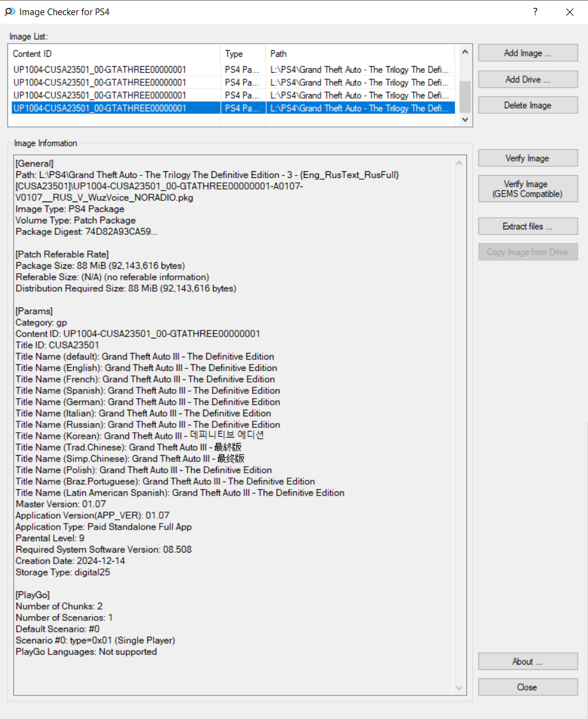Click Required System Software Version line
The height and width of the screenshot is (719, 588).
click(x=103, y=550)
